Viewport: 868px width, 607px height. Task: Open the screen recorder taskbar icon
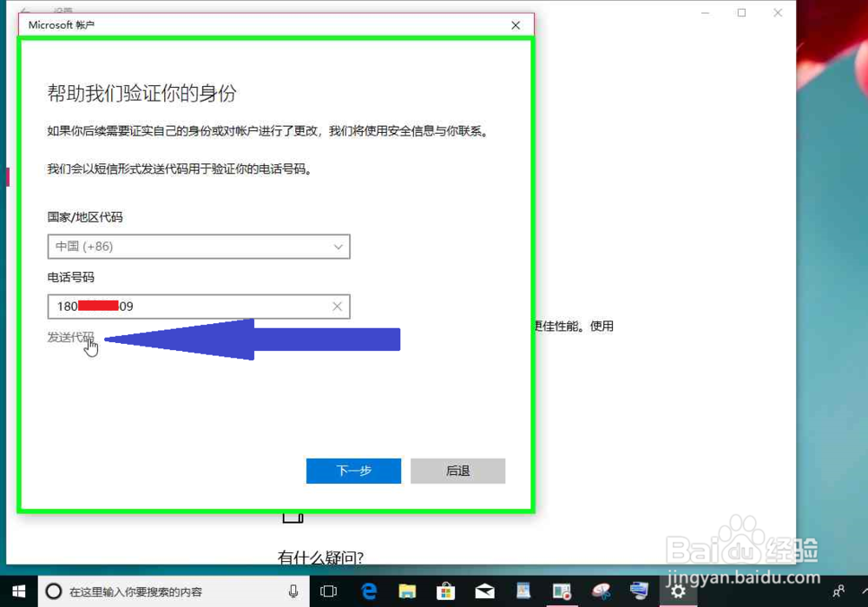(x=562, y=591)
